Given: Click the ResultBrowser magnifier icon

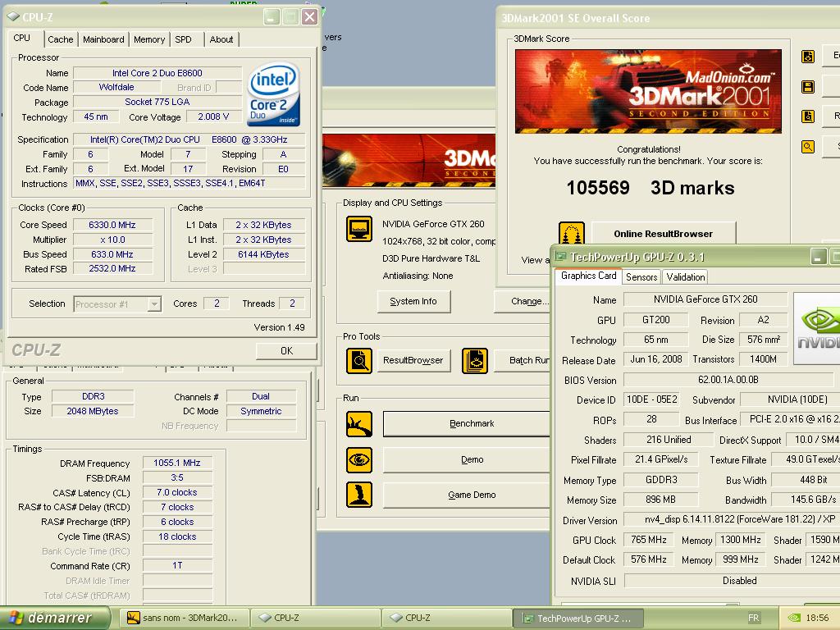Looking at the screenshot, I should point(359,361).
